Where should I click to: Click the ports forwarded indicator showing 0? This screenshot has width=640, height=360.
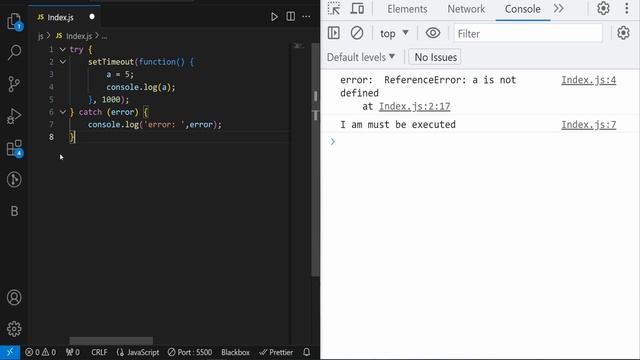coord(73,352)
